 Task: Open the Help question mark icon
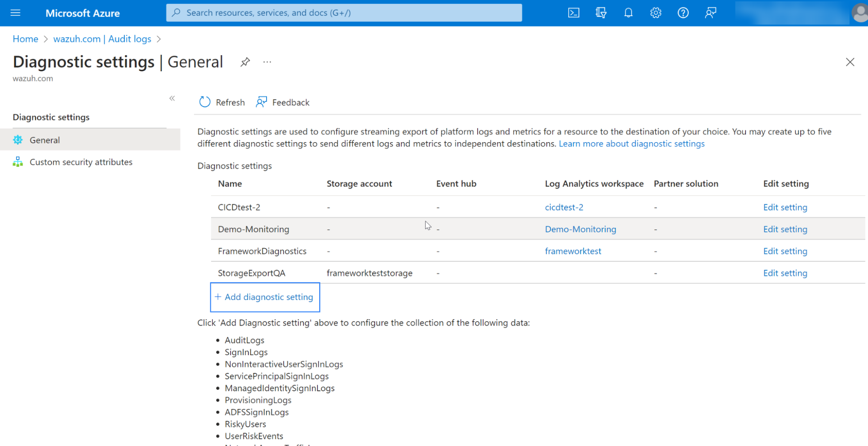tap(683, 13)
